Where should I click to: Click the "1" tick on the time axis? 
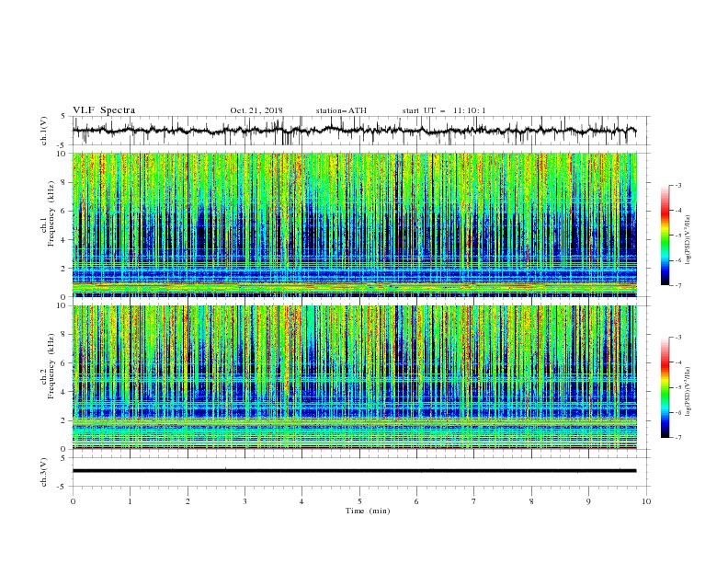tap(130, 501)
